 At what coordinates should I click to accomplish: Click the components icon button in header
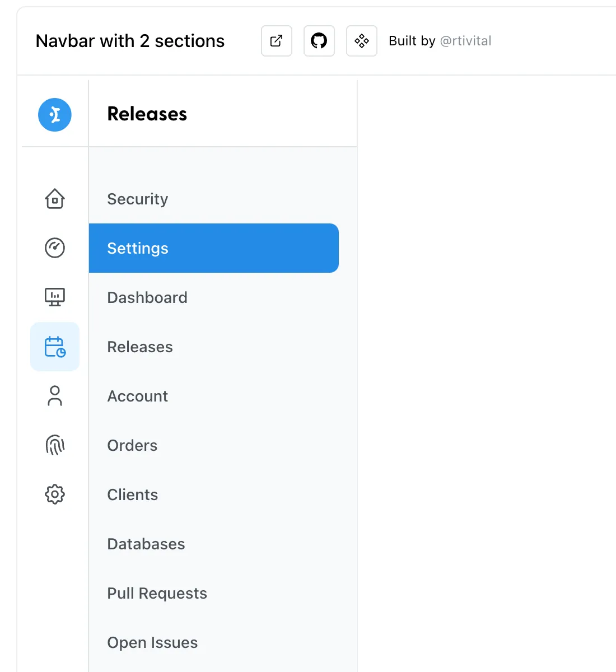[x=362, y=41]
